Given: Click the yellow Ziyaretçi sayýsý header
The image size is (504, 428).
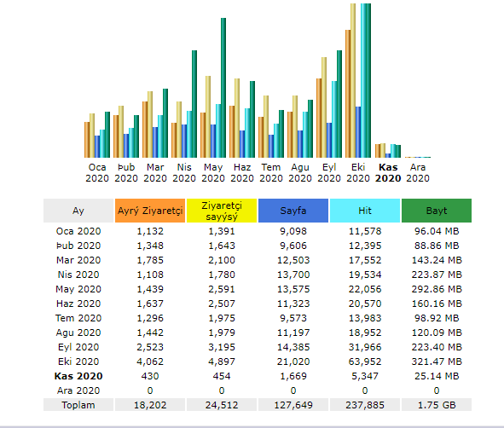Looking at the screenshot, I should (222, 211).
